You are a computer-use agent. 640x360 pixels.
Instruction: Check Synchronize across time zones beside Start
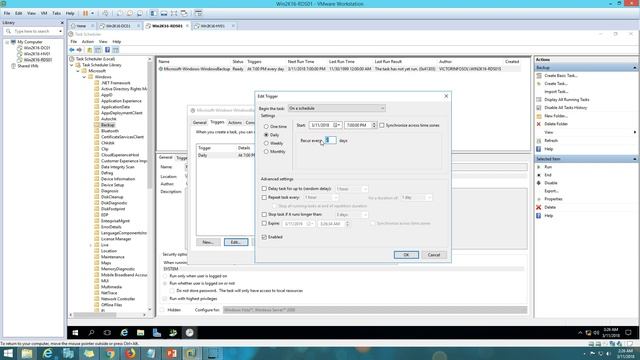pyautogui.click(x=382, y=125)
